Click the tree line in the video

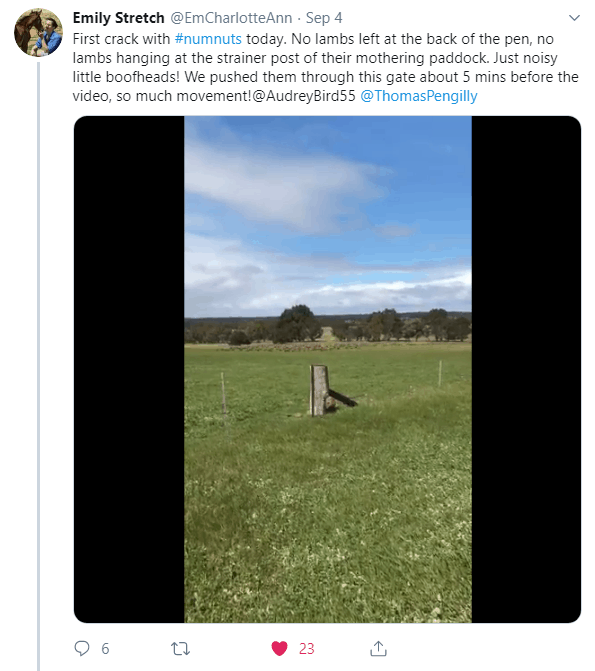click(328, 326)
